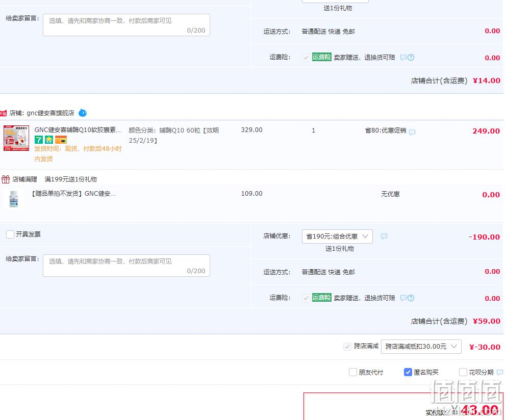This screenshot has height=420, width=506.
Task: Enable the 朋友代付 checkbox
Action: (x=353, y=372)
